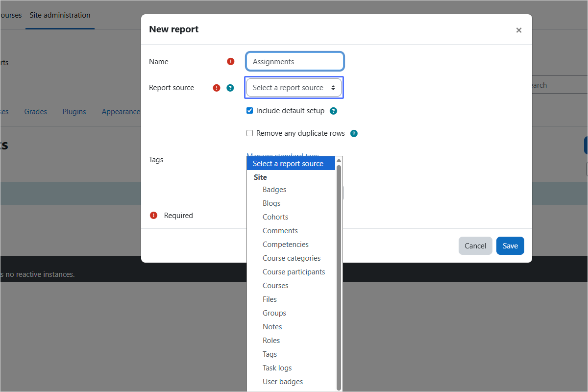Image resolution: width=588 pixels, height=392 pixels.
Task: Click the Cancel button
Action: 475,246
